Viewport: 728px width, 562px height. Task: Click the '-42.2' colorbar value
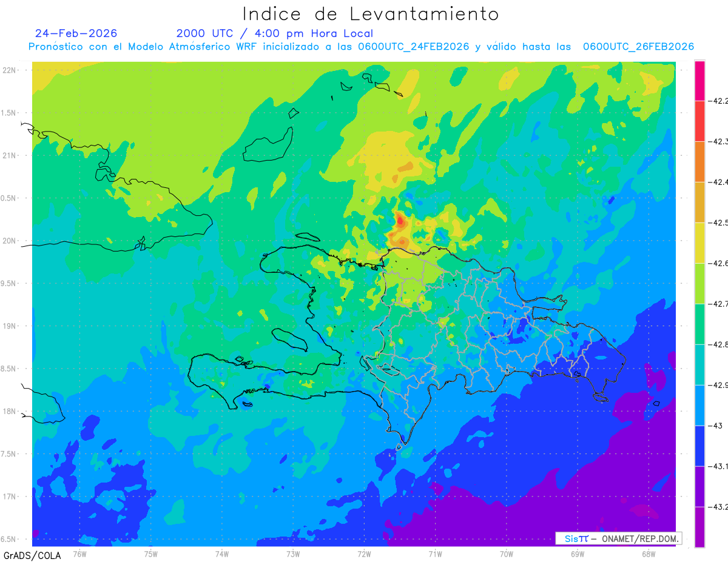tap(718, 101)
